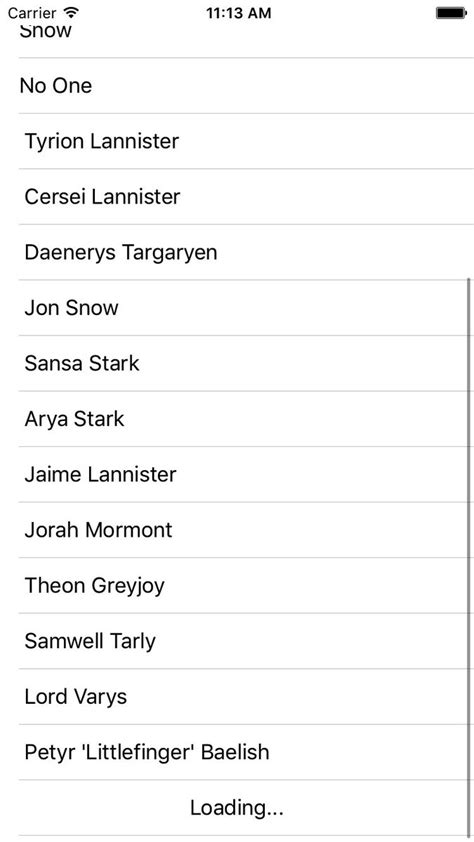
Task: Tap the battery icon in status bar
Action: 451,13
